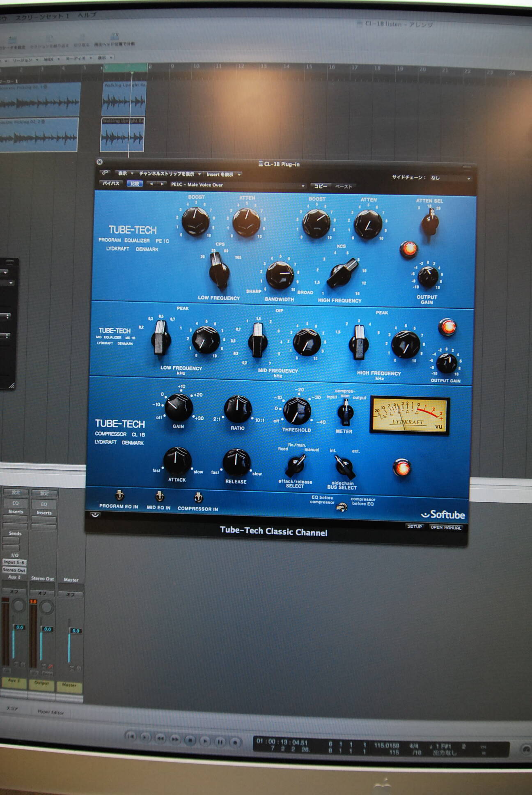
Task: Click the compressor THRESHOLD knob
Action: pyautogui.click(x=297, y=411)
